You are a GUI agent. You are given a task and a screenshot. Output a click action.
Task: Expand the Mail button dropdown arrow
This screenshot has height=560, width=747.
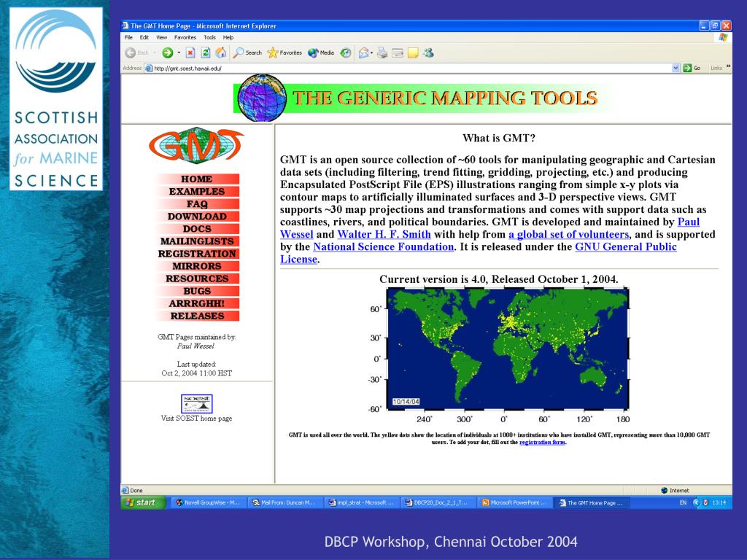(x=371, y=52)
